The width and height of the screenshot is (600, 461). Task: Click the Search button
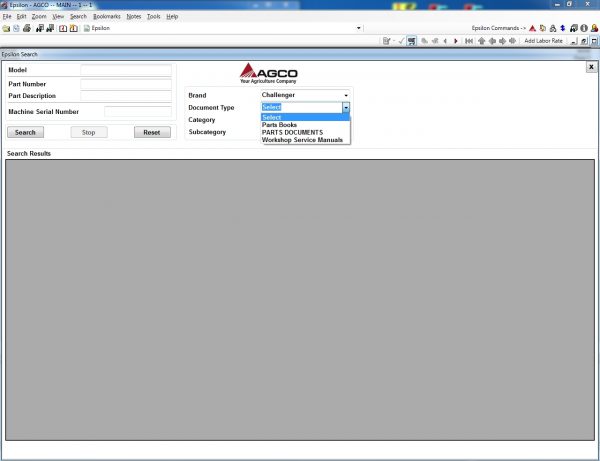(25, 132)
